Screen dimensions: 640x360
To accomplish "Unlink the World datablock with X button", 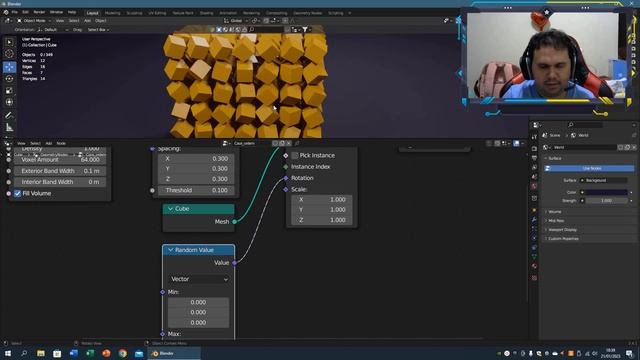I will [x=633, y=147].
